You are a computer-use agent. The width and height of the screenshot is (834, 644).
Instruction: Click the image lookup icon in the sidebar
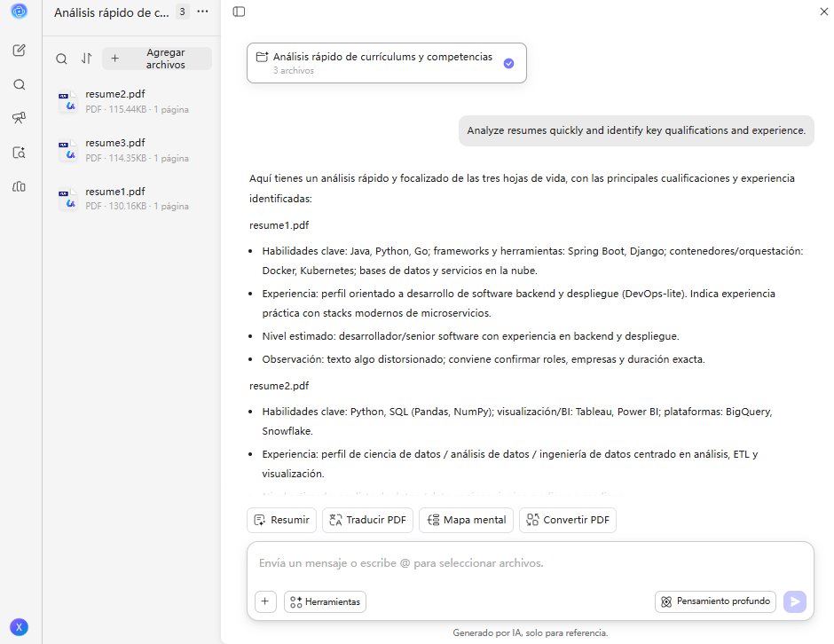(x=19, y=153)
